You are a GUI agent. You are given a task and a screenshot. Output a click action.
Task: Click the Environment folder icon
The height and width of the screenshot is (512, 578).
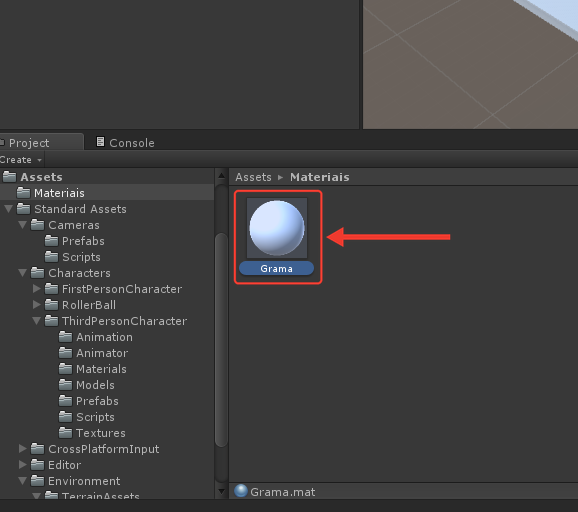38,480
